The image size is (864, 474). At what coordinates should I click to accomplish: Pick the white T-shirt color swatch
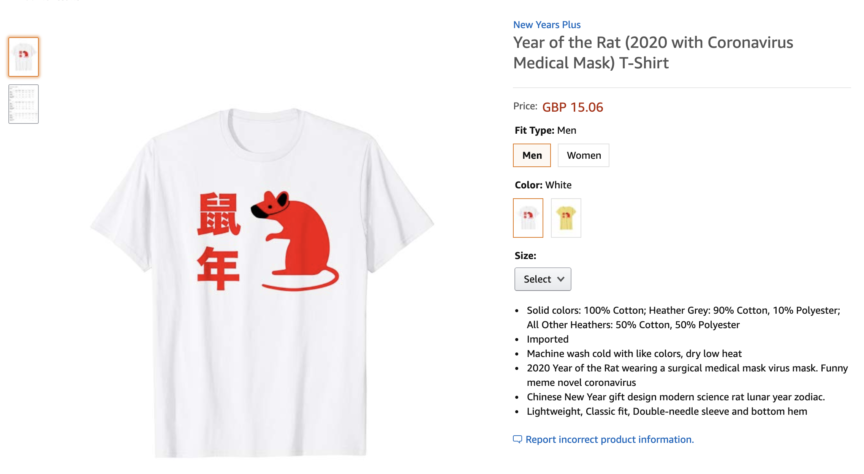pos(528,218)
